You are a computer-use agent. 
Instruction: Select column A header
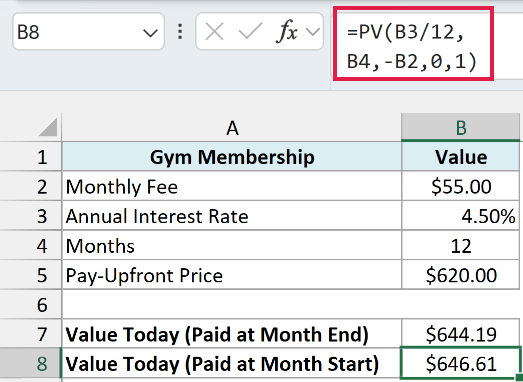tap(232, 128)
